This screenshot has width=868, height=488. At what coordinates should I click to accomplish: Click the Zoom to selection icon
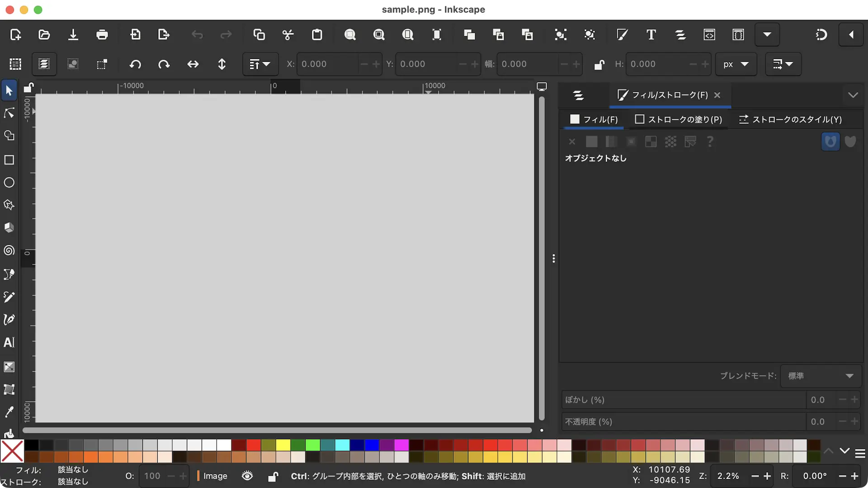pos(350,35)
